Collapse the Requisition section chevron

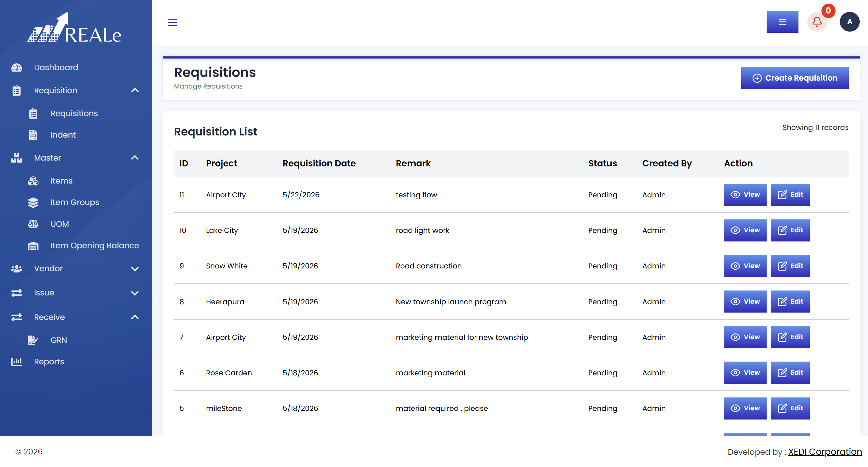[x=135, y=90]
